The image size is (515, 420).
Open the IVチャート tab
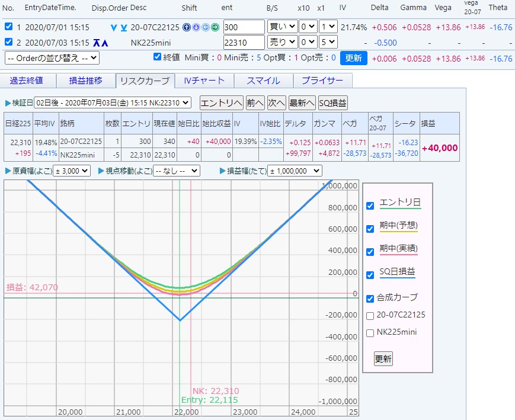(204, 81)
